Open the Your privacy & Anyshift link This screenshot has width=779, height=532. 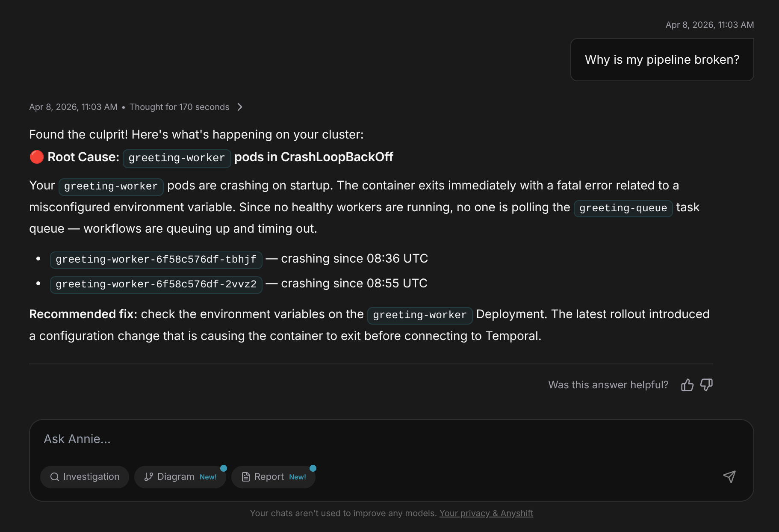point(486,513)
